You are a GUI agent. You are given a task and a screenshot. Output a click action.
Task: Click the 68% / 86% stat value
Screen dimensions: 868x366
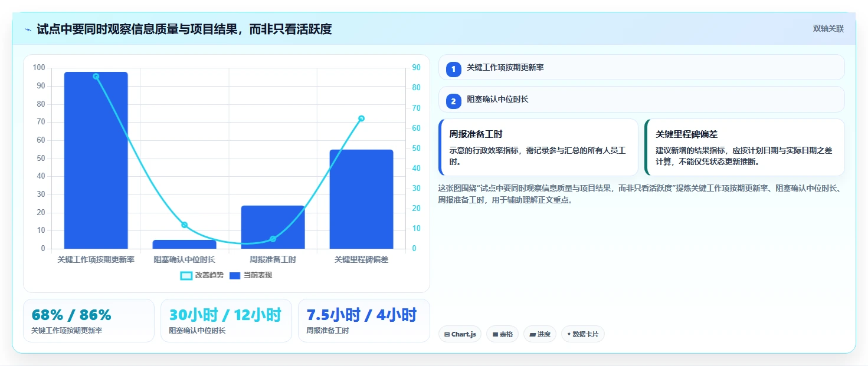pos(71,315)
